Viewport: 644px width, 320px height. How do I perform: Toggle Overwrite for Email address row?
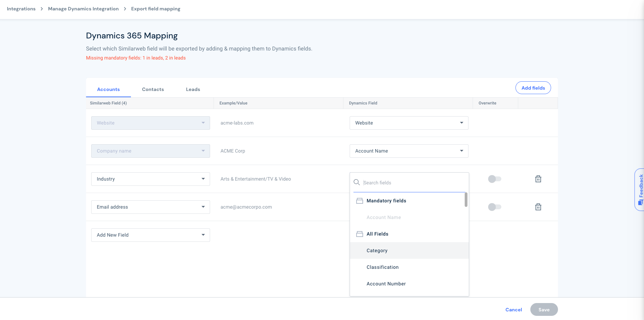(494, 207)
